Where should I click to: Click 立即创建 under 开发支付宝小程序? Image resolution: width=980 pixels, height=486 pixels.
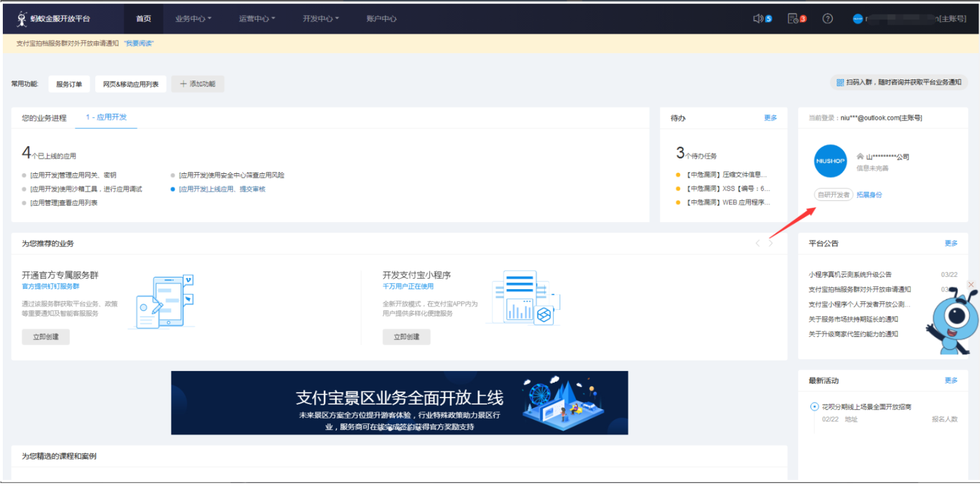tap(407, 337)
